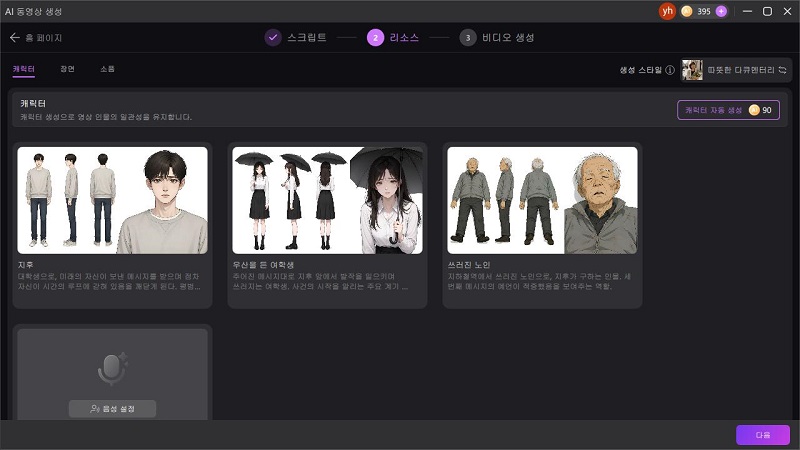Click the microphone voice icon
The width and height of the screenshot is (800, 450).
pos(112,368)
